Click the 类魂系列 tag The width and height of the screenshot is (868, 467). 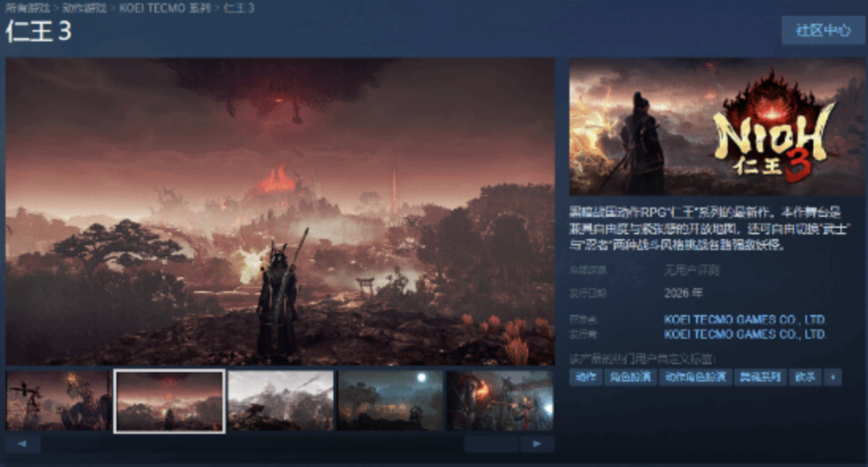(x=760, y=377)
